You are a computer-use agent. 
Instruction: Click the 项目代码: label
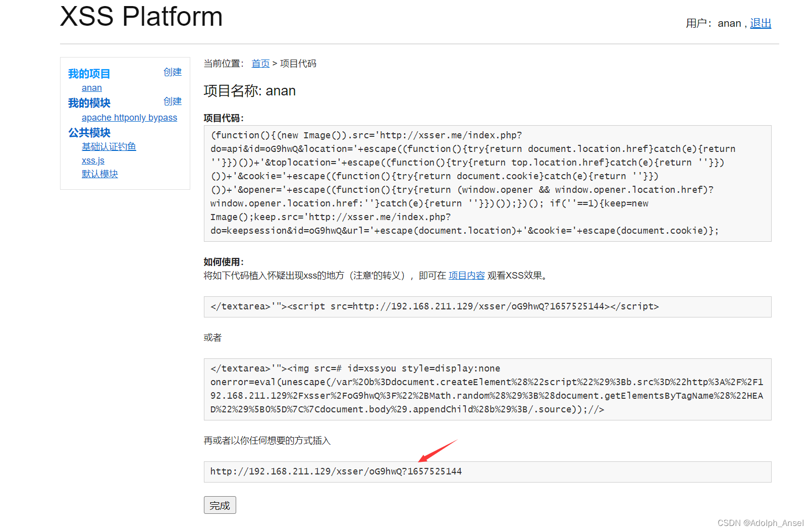pyautogui.click(x=224, y=118)
